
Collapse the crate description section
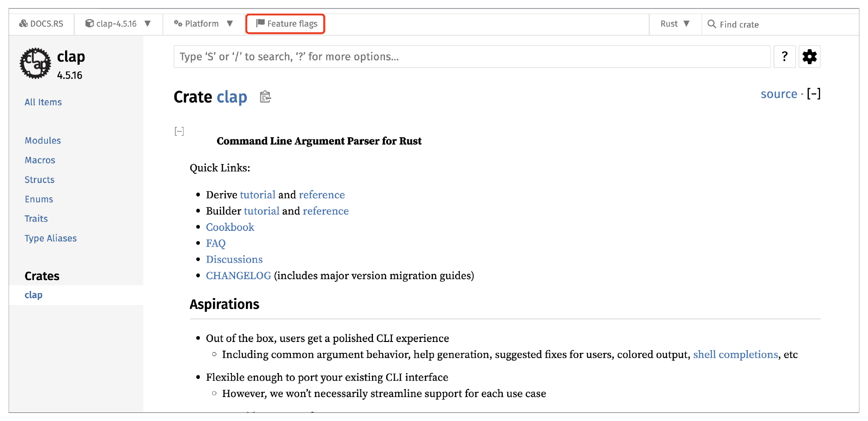[x=179, y=131]
